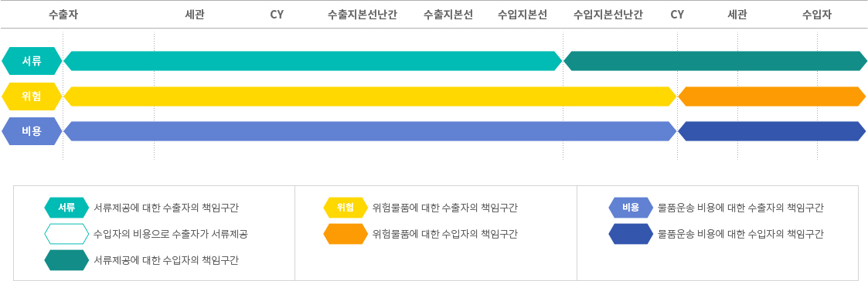Select the 비용 legend badge
This screenshot has width=868, height=281.
[631, 208]
